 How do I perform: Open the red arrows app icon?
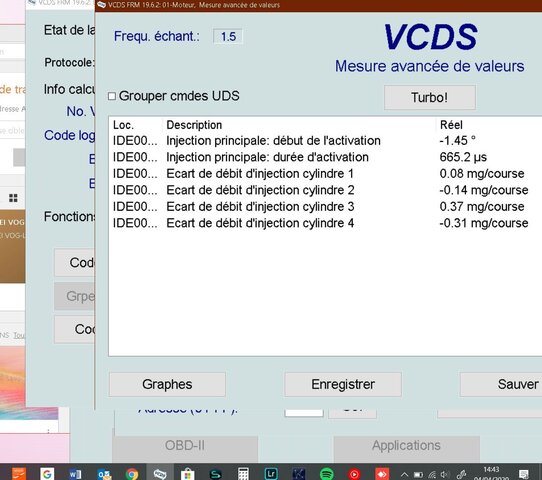382,474
